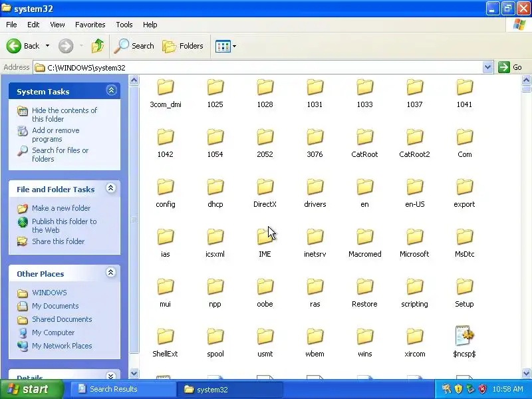Select the dhcp folder icon
Viewport: 532px width, 399px height.
(x=215, y=188)
